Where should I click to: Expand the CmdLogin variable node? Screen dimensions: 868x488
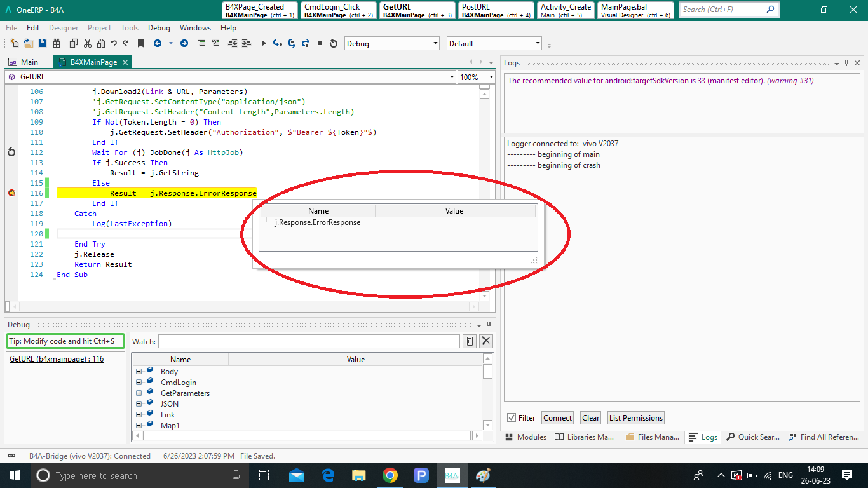coord(139,383)
